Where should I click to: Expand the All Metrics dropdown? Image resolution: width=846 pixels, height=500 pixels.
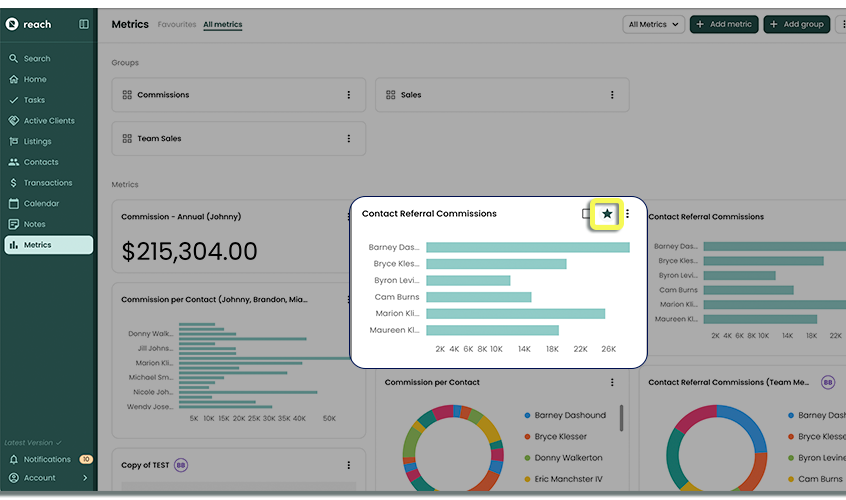click(653, 24)
